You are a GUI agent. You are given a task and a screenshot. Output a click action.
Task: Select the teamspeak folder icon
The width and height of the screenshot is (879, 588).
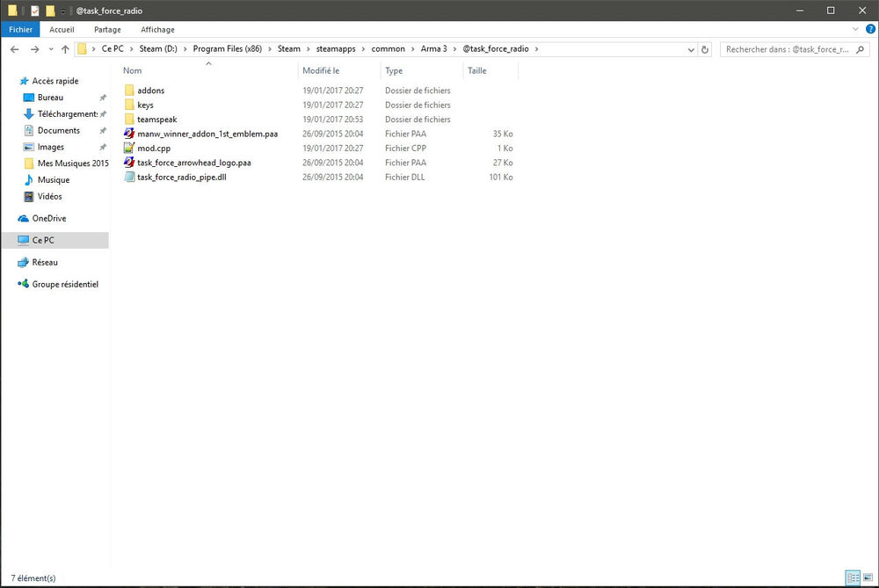(129, 120)
